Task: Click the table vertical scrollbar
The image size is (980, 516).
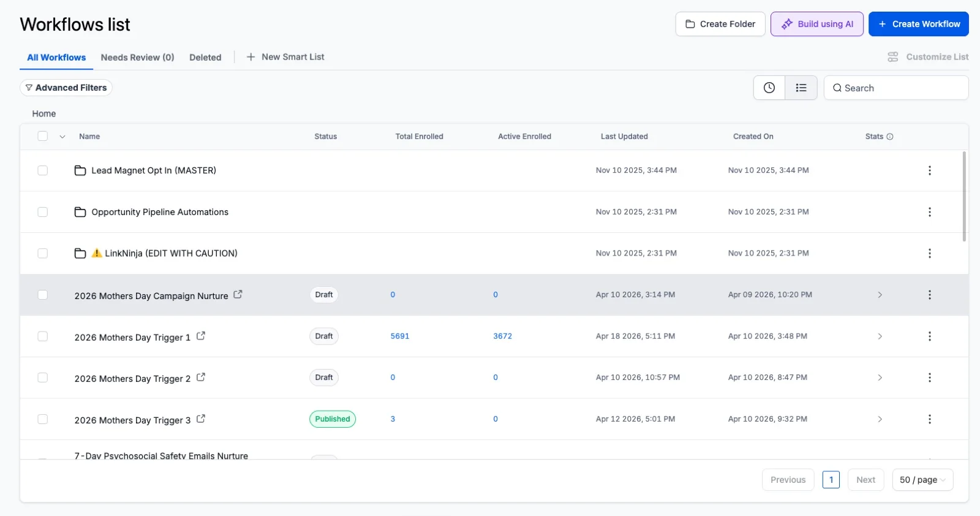Action: click(964, 196)
